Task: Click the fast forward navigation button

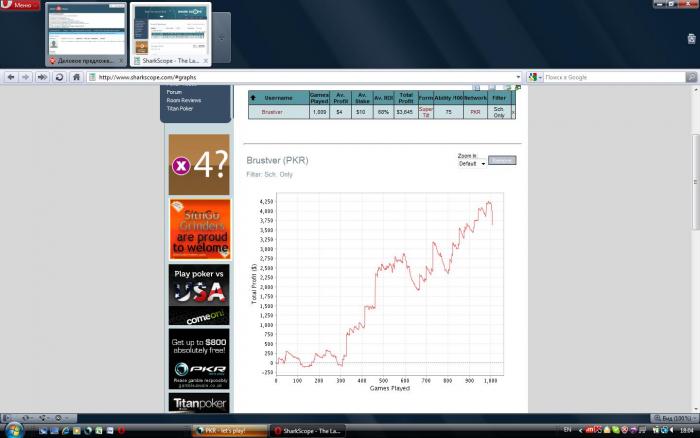Action: 42,77
